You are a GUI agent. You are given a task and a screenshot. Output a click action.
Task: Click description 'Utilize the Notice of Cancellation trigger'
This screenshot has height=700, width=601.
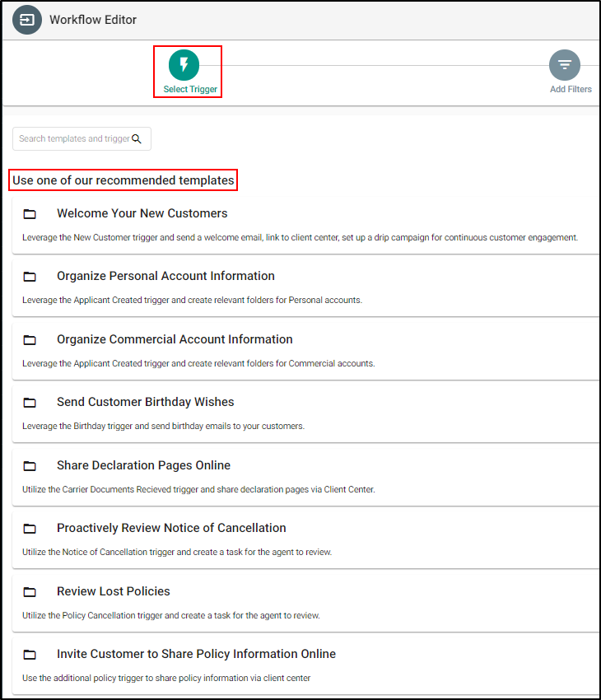(x=177, y=552)
